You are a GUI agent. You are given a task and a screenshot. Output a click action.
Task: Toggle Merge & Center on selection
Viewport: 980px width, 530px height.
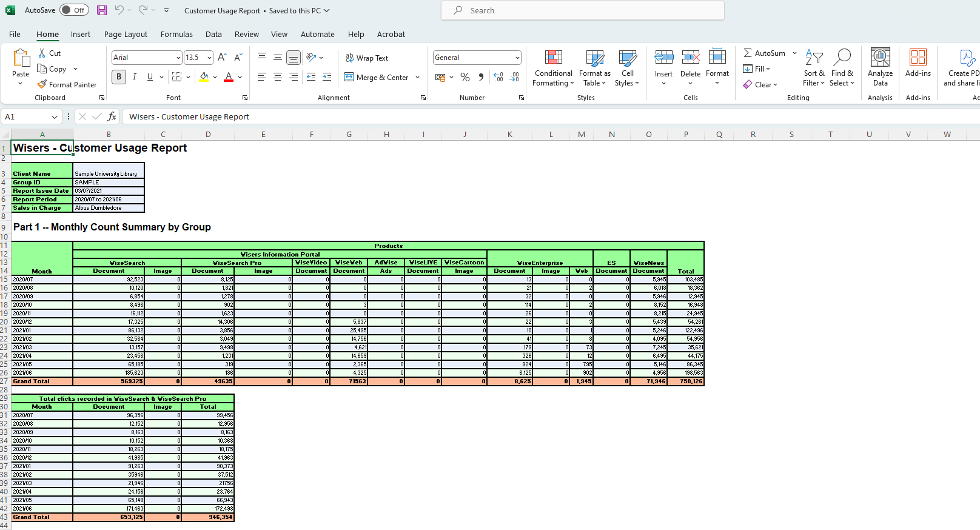coord(377,77)
